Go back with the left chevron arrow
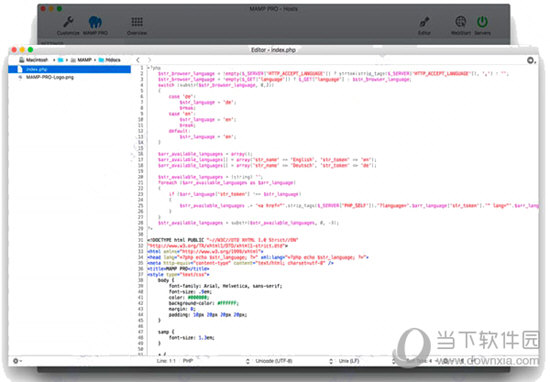Viewport: 550px width, 382px height. coord(138,60)
